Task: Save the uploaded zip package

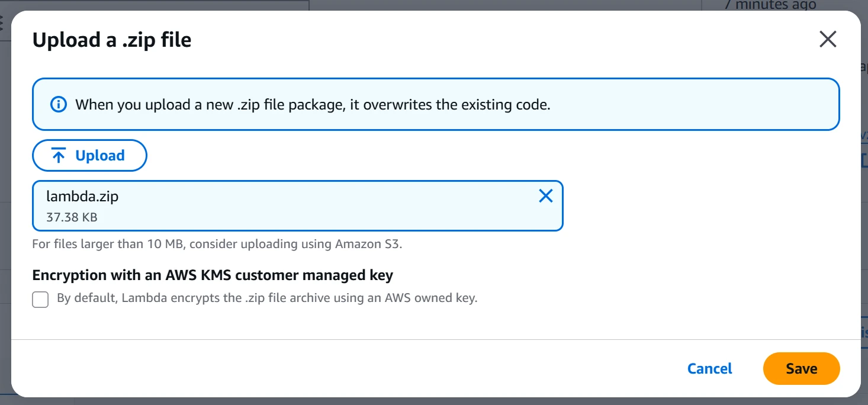Action: click(x=801, y=368)
